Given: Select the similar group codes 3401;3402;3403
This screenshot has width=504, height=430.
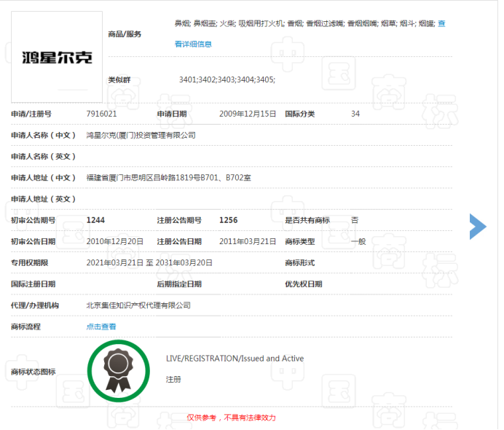Looking at the screenshot, I should (227, 79).
